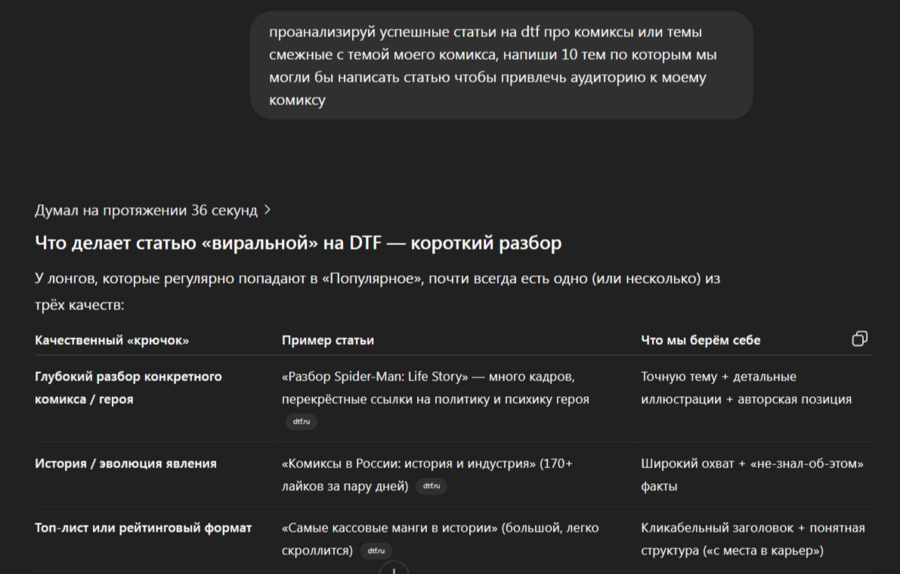
Task: Click the 'Качественный «крючок»' column header
Action: tap(112, 340)
